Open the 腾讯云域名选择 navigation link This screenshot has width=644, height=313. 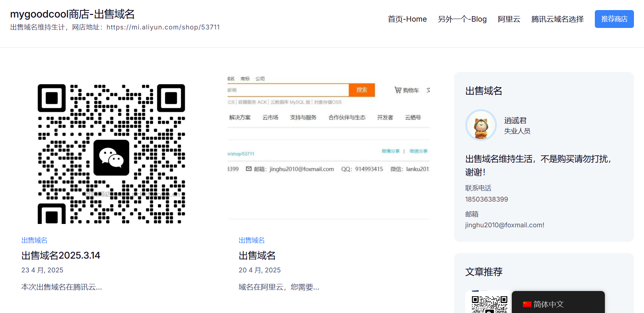557,19
